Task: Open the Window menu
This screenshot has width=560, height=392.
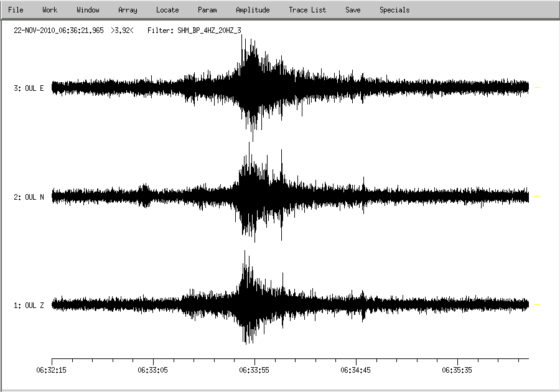Action: (x=88, y=10)
